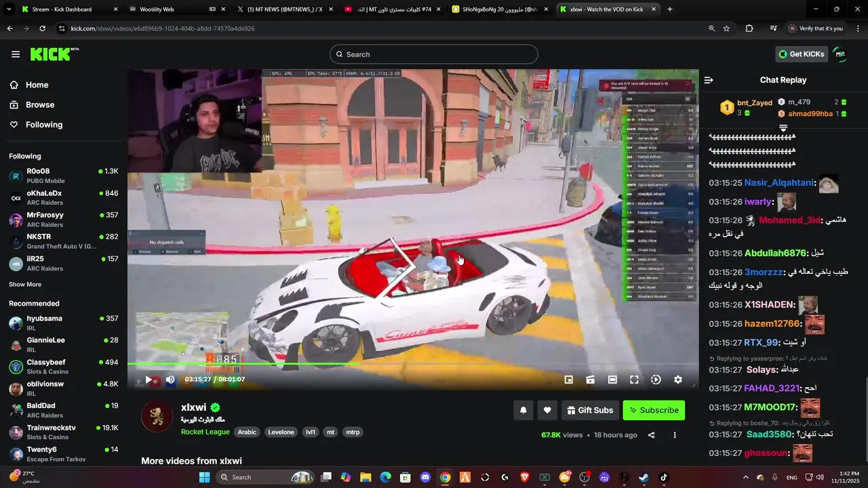Open bnt_Zayed top gifter profile
This screenshot has height=488, width=868.
click(754, 103)
